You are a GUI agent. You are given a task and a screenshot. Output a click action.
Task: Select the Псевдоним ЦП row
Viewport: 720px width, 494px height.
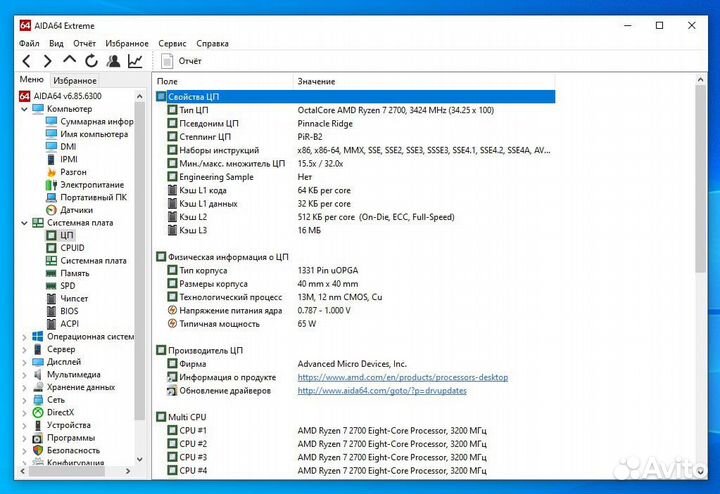[355, 124]
